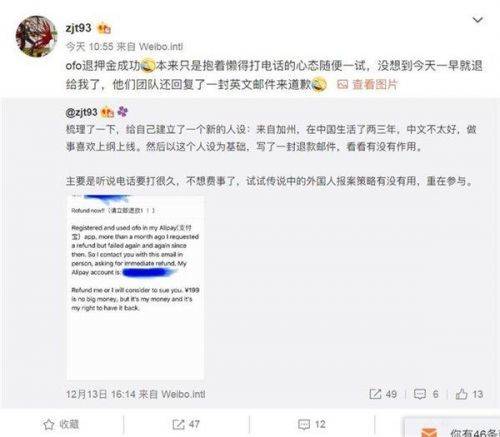500x437 pixels.
Task: Click the badge next to @zjt93
Action: pyautogui.click(x=107, y=112)
